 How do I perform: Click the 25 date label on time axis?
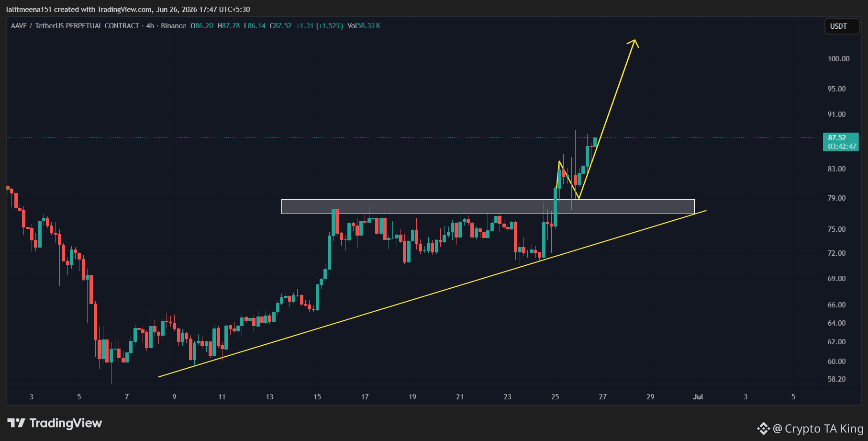click(555, 397)
